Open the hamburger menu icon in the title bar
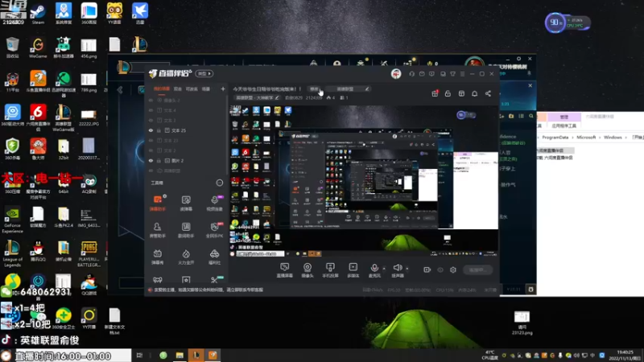This screenshot has height=362, width=644. tap(462, 74)
